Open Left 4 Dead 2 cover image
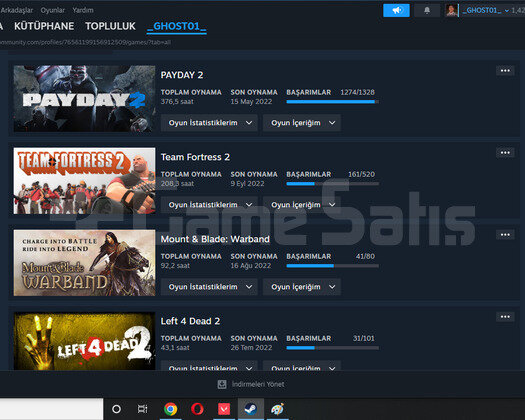Screen dimensions: 525x420 click(x=84, y=341)
